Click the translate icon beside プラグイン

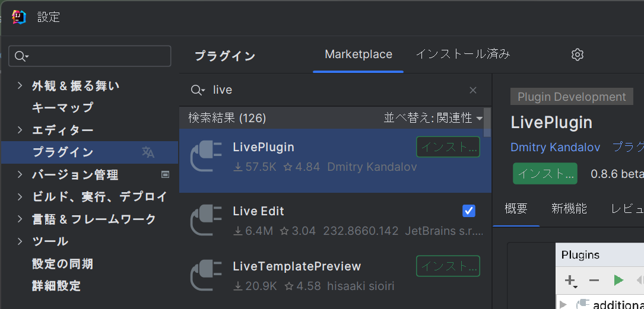(148, 152)
